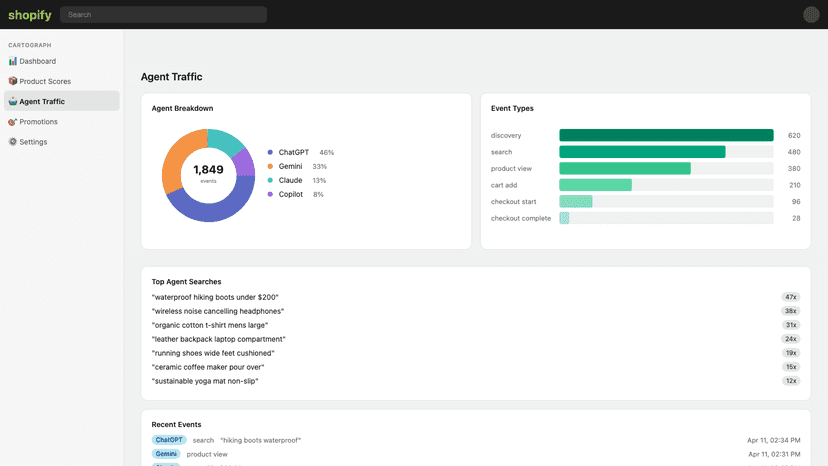Click the 28 checkout complete count
Screen dimensions: 828x466
pos(796,218)
